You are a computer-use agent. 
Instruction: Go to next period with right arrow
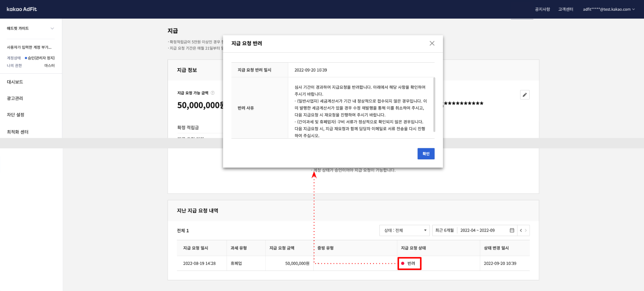coord(526,230)
